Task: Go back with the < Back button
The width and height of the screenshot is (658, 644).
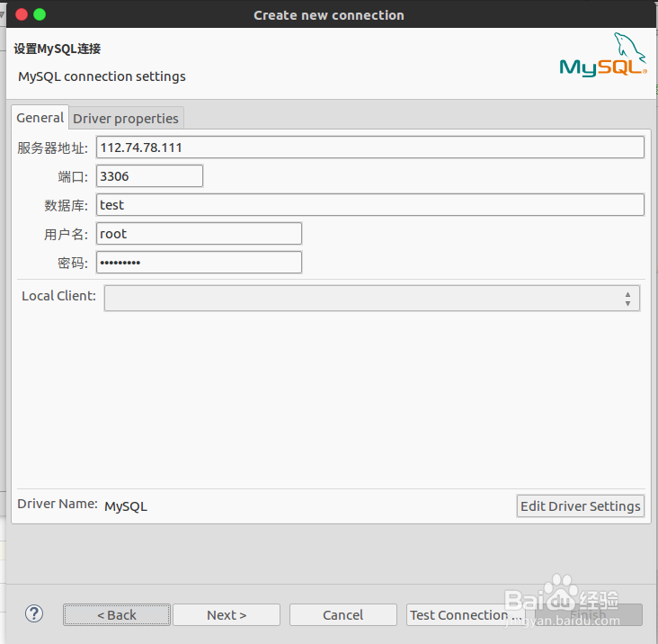Action: point(117,615)
